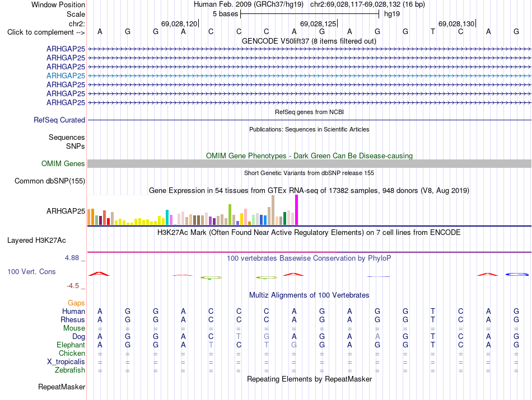This screenshot has width=532, height=400.
Task: Click the RepeatMasker track label
Action: (x=62, y=387)
